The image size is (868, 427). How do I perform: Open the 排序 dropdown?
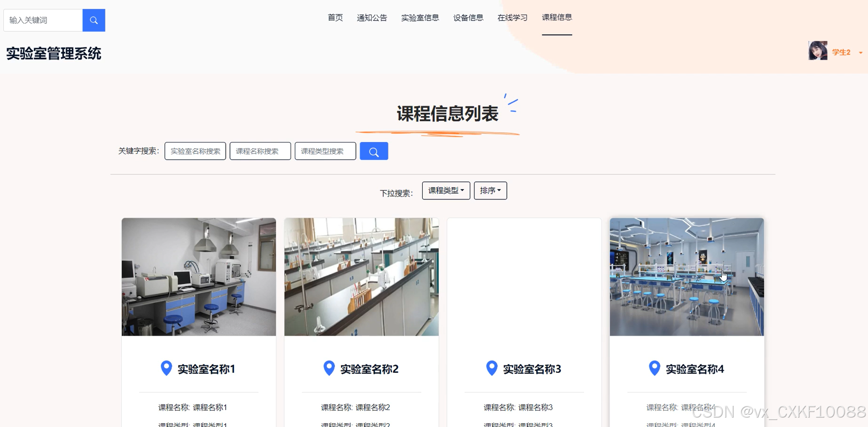490,190
